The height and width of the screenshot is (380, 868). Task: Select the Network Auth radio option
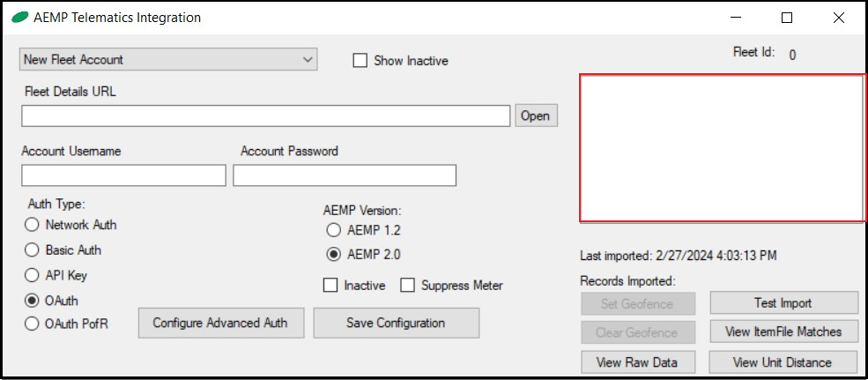[x=33, y=225]
